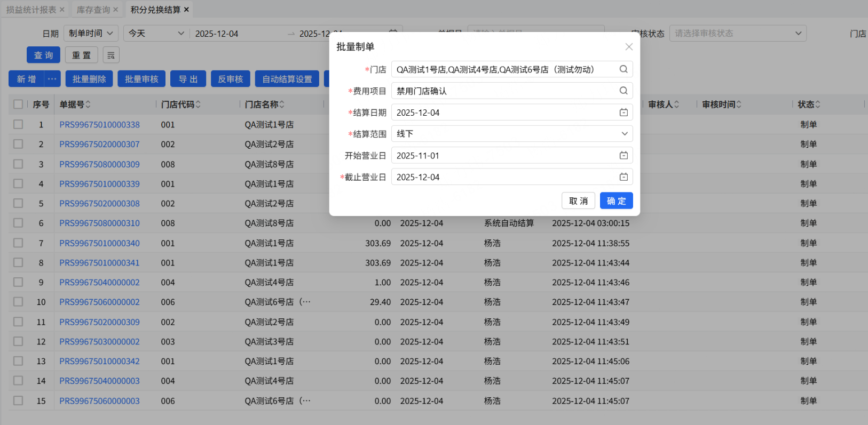Click the more options ellipsis next to 新增
The height and width of the screenshot is (425, 868).
coord(52,79)
